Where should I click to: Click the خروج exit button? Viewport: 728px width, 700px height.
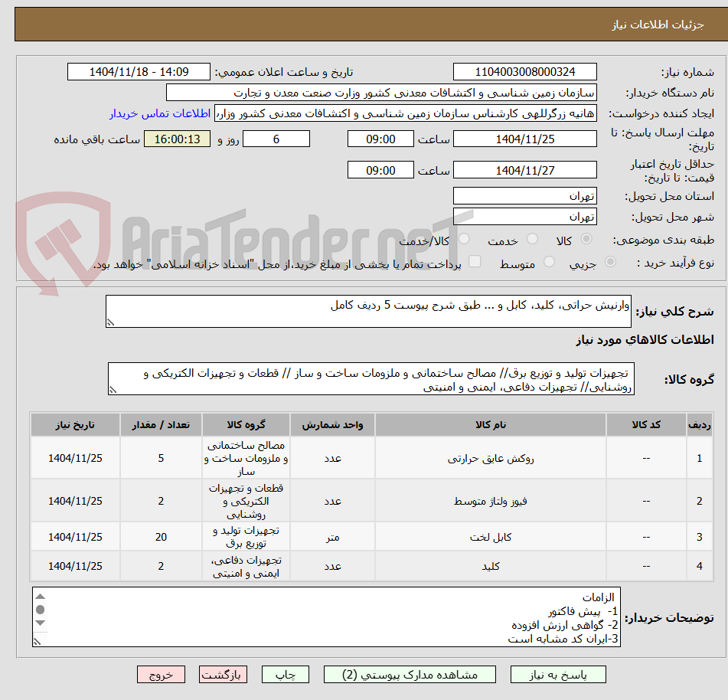[x=161, y=675]
